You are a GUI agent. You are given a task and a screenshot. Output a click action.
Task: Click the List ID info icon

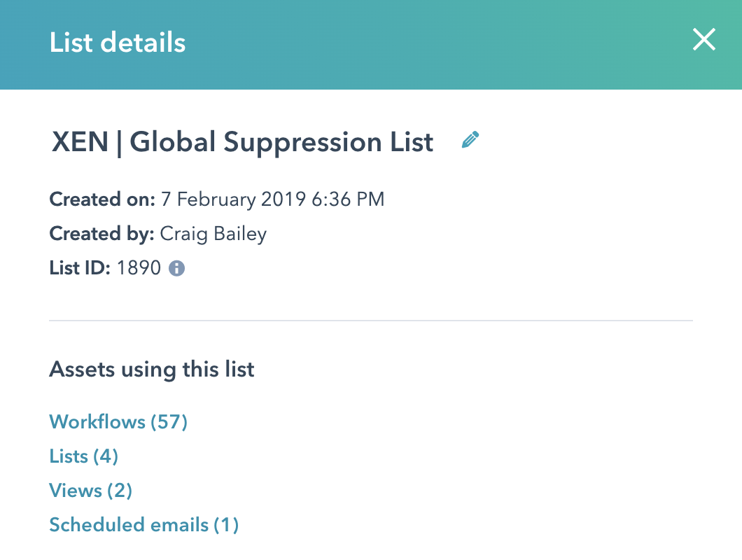pyautogui.click(x=177, y=268)
